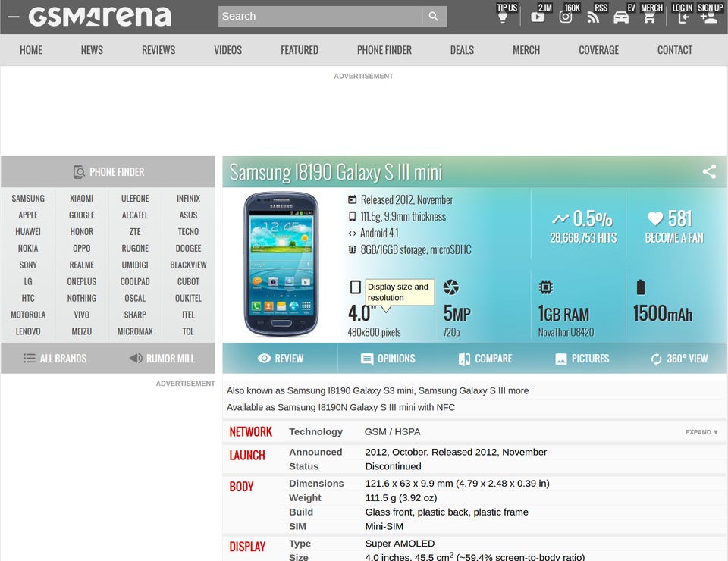
Task: Switch to the Opinions tab
Action: 388,359
